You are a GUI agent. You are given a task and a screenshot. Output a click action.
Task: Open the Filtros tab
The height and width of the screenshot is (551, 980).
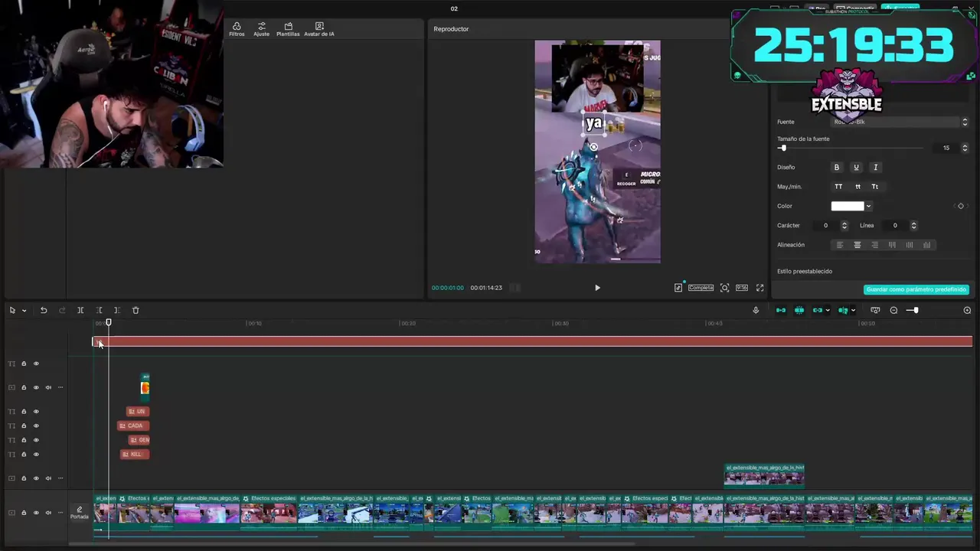coord(237,29)
